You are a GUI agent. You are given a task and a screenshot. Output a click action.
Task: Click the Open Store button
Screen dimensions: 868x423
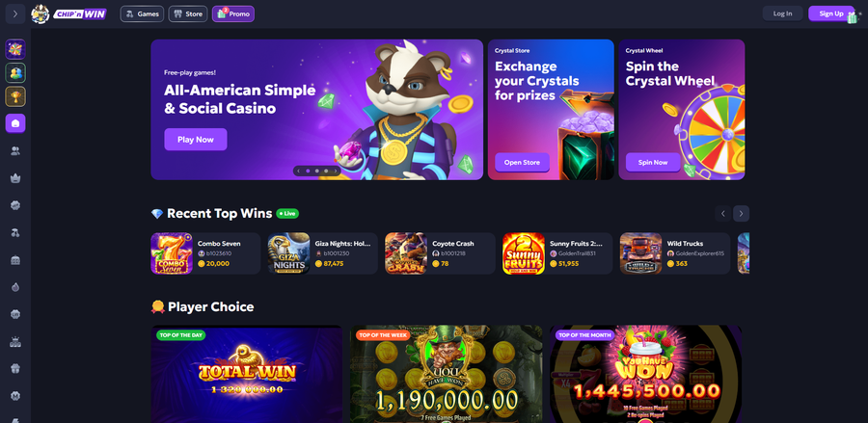tap(522, 163)
